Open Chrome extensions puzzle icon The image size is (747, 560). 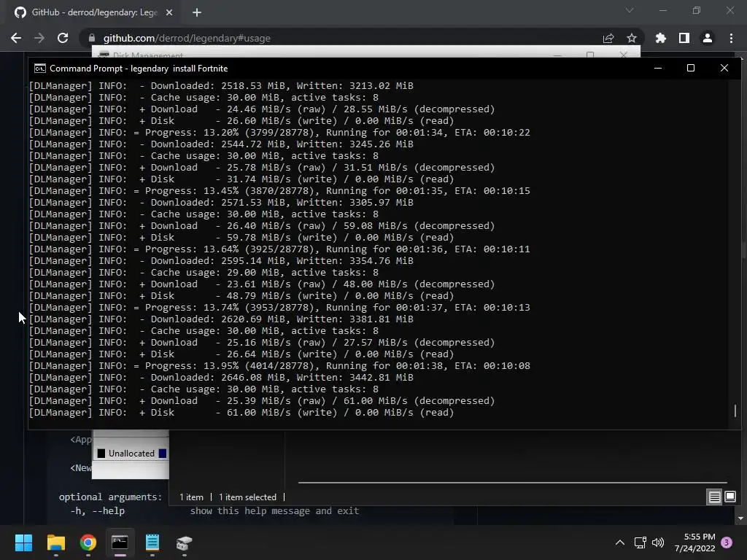[661, 38]
